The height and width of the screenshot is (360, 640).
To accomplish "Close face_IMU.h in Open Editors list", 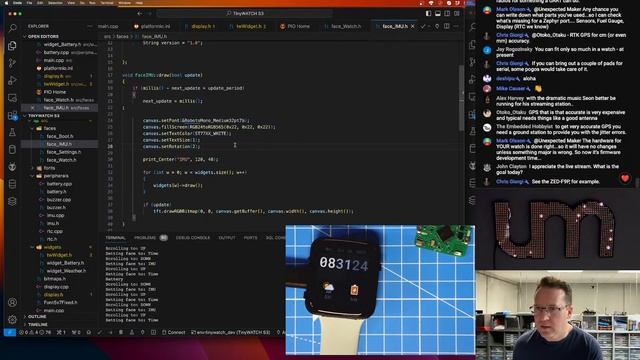I will coord(33,108).
